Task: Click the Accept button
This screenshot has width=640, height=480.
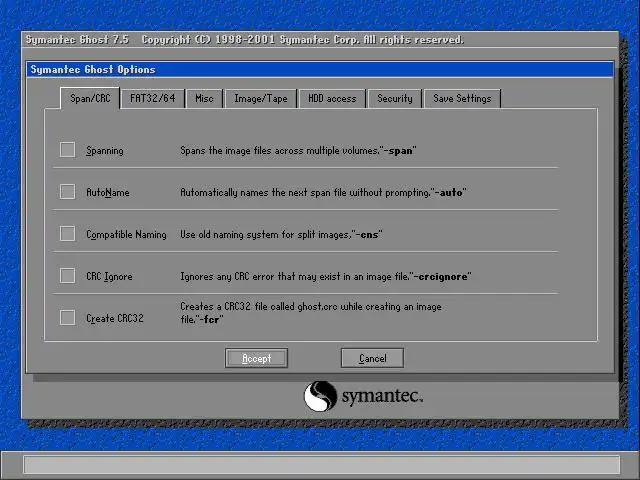Action: click(x=256, y=358)
